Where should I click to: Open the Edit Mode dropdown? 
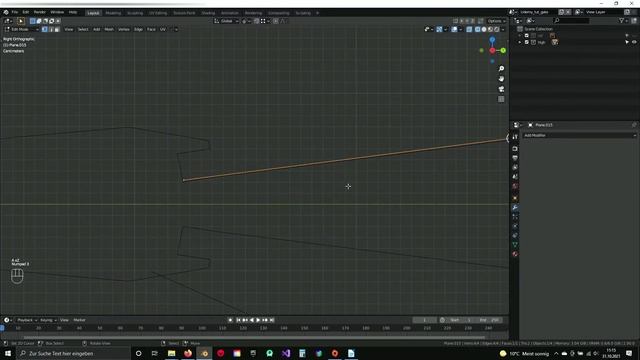coord(22,29)
